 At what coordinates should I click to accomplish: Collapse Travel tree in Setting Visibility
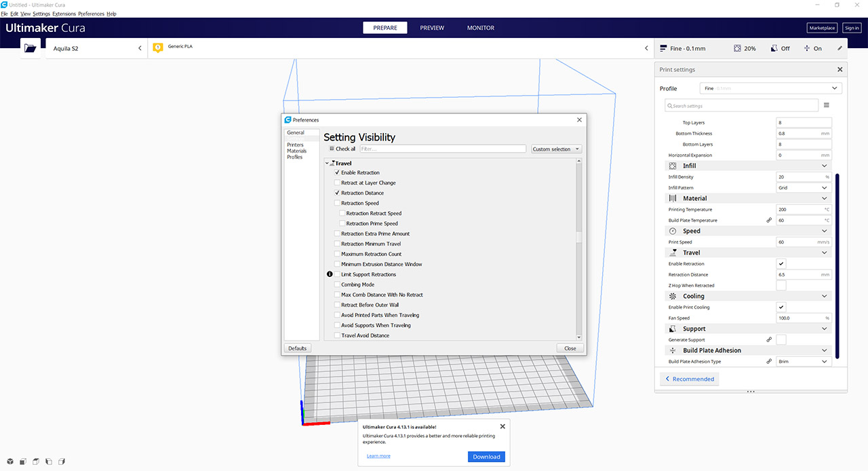point(327,163)
